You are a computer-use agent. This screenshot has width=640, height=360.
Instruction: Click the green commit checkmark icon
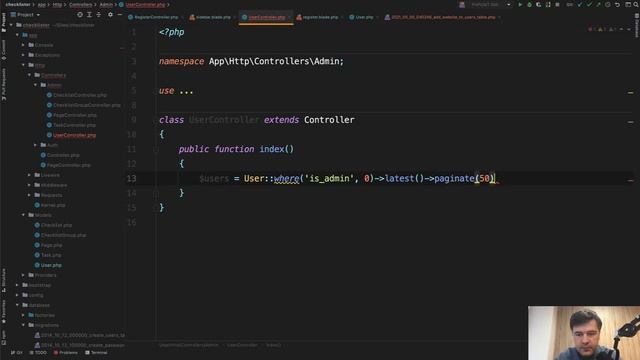589,5
